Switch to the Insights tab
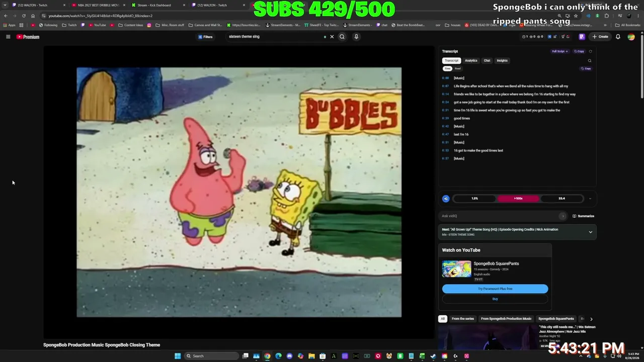 point(502,60)
